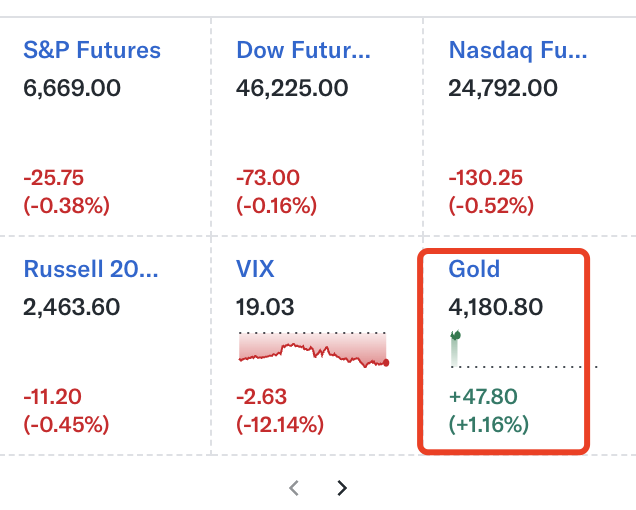Open the Nasdaq Futures quote link

(518, 50)
